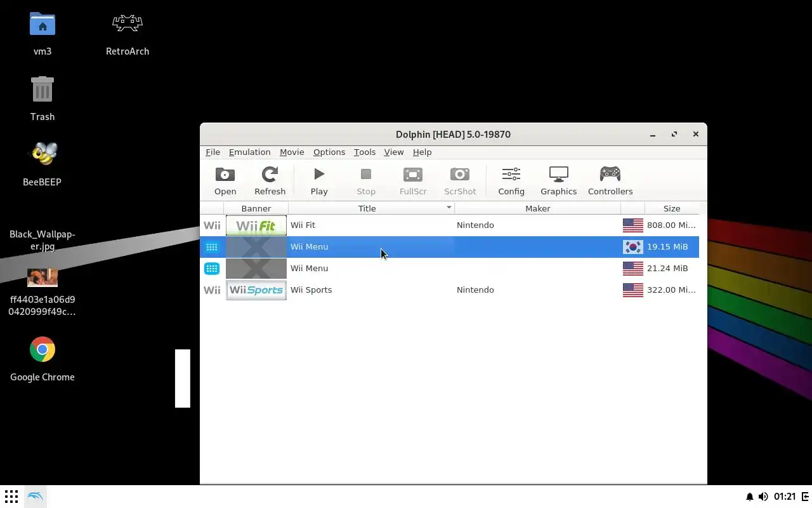Sort by Size column header

point(672,208)
